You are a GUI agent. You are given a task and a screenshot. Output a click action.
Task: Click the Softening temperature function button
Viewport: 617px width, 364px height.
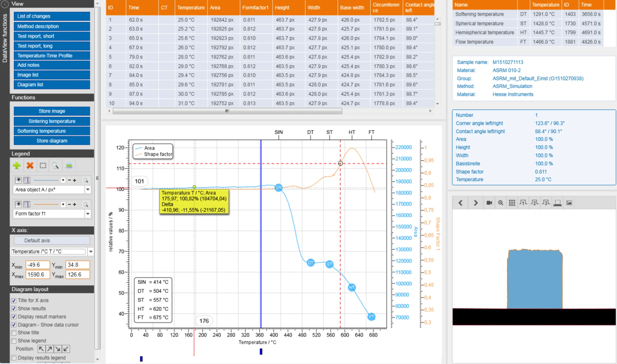(x=52, y=131)
